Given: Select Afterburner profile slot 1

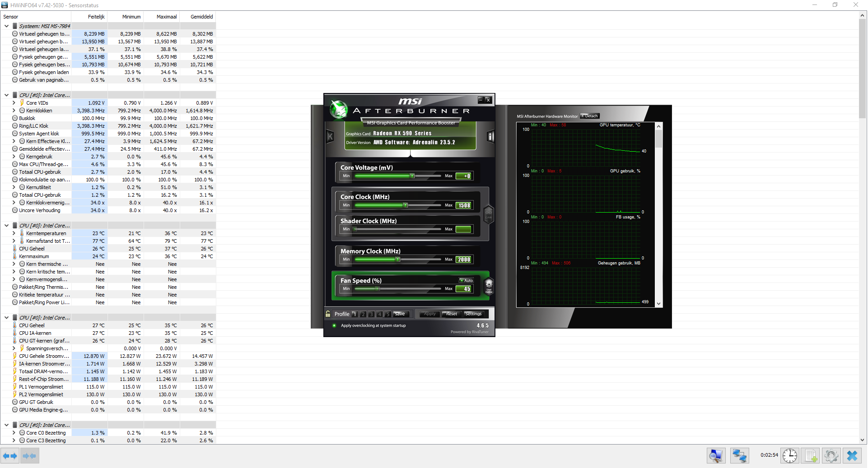Looking at the screenshot, I should (x=355, y=314).
